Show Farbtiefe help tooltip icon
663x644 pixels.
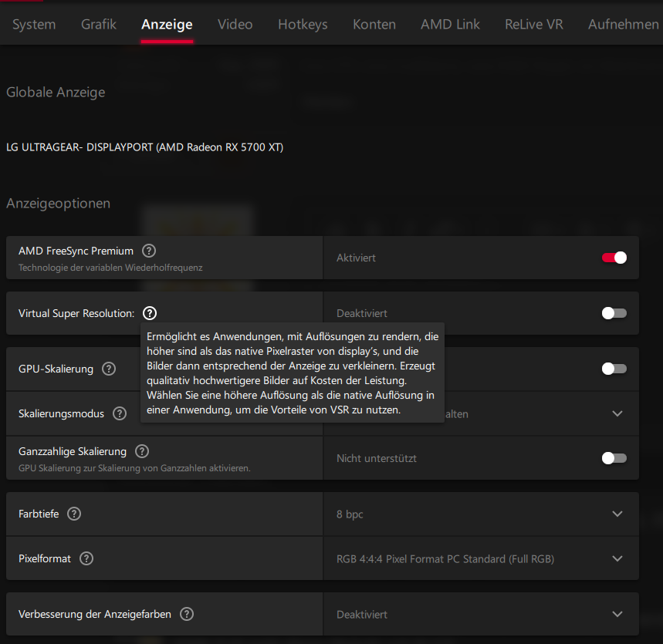(74, 514)
